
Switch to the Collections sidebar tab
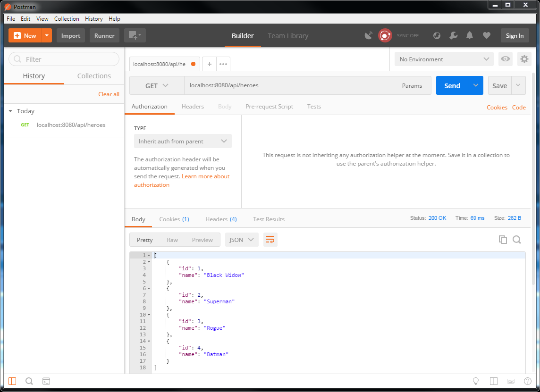pos(94,76)
